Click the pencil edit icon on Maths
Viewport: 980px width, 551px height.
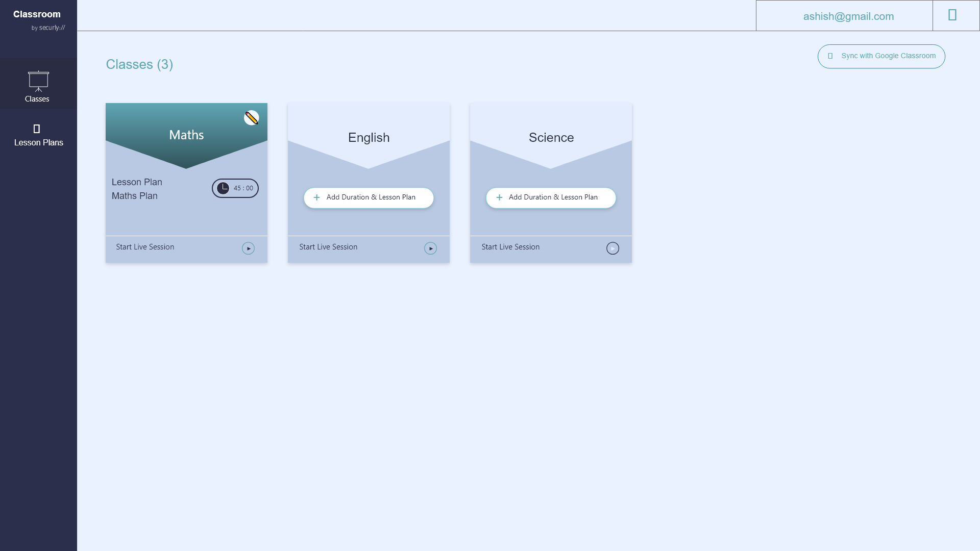[x=251, y=118]
